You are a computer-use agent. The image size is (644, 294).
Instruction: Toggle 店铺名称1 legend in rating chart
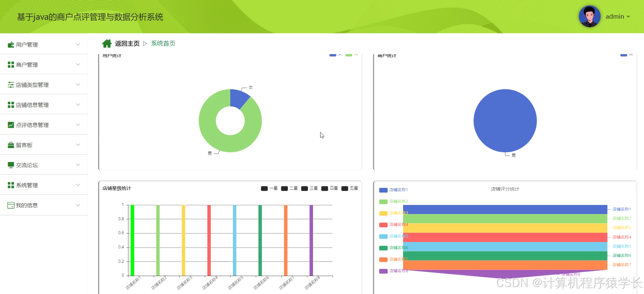(393, 190)
